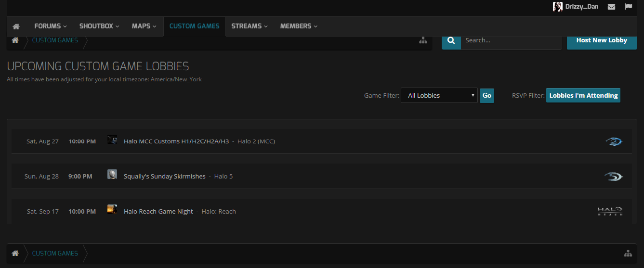Click the bottom breadcrumb home icon
Image resolution: width=644 pixels, height=268 pixels.
click(15, 253)
